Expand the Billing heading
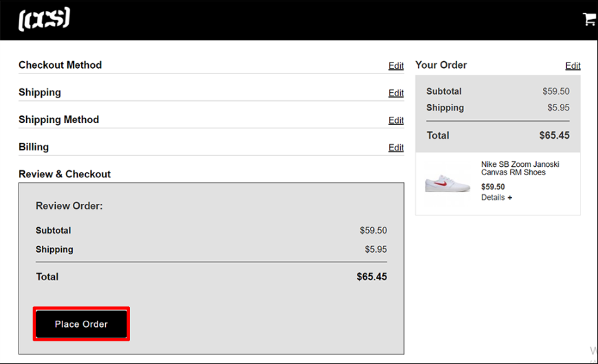Image resolution: width=598 pixels, height=364 pixels. 34,147
